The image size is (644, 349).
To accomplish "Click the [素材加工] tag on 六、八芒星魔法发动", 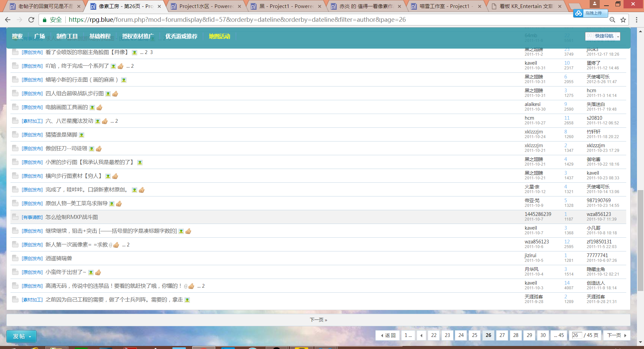I will tap(32, 121).
